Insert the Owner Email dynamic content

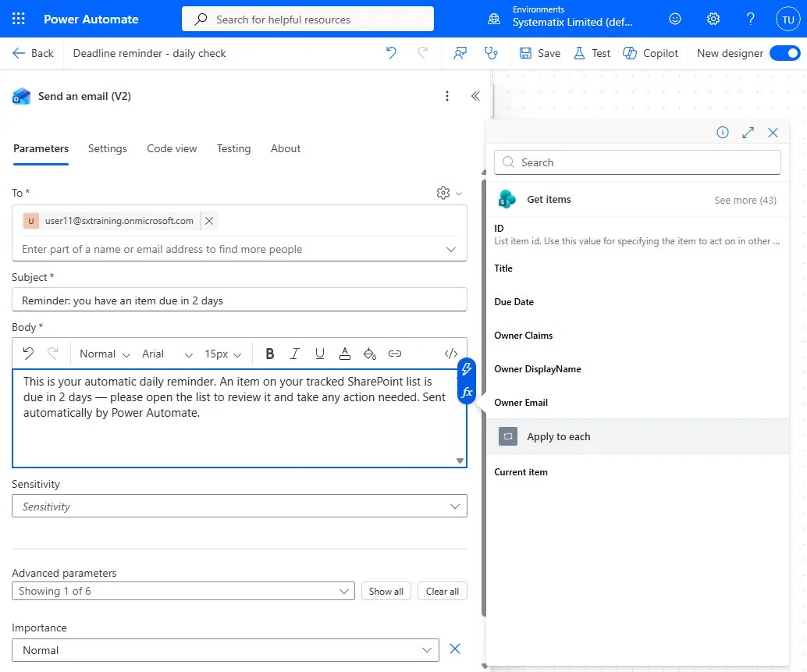pyautogui.click(x=521, y=403)
